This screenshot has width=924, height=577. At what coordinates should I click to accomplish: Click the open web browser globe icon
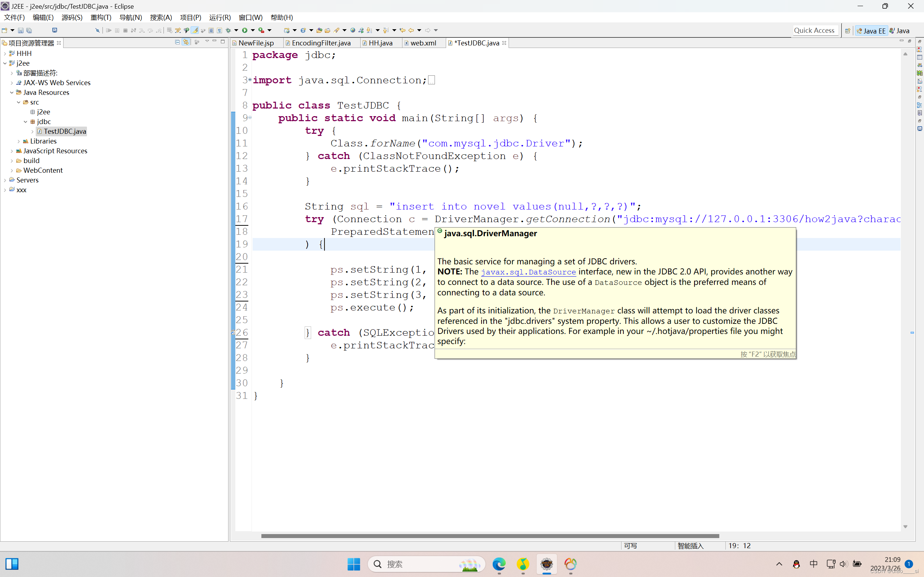pyautogui.click(x=353, y=30)
